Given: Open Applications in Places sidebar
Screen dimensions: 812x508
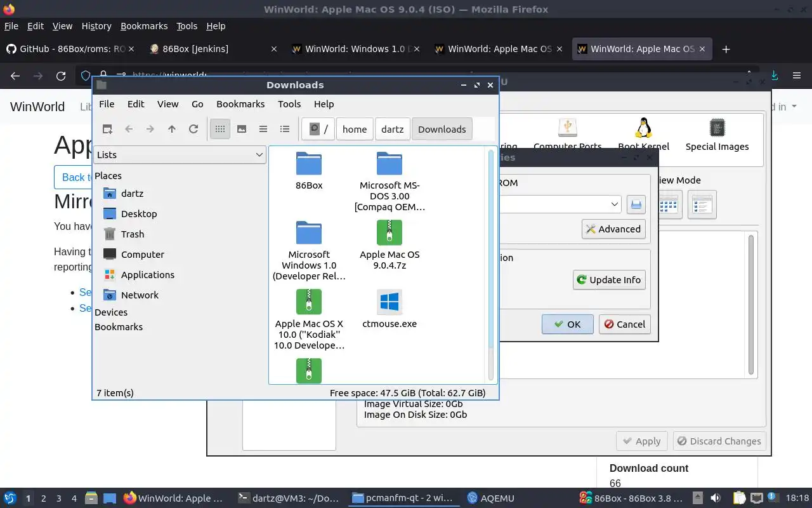Looking at the screenshot, I should tap(148, 274).
